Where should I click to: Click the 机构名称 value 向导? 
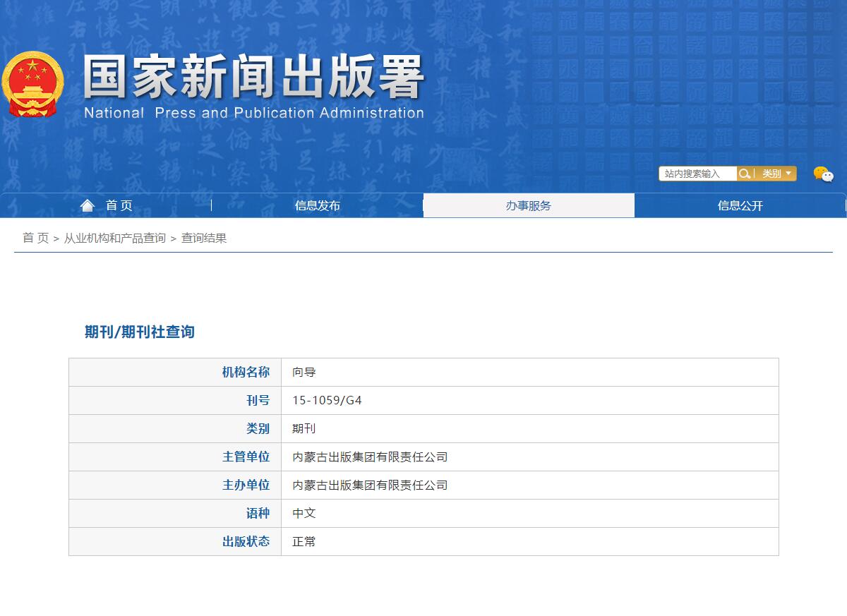click(x=304, y=373)
